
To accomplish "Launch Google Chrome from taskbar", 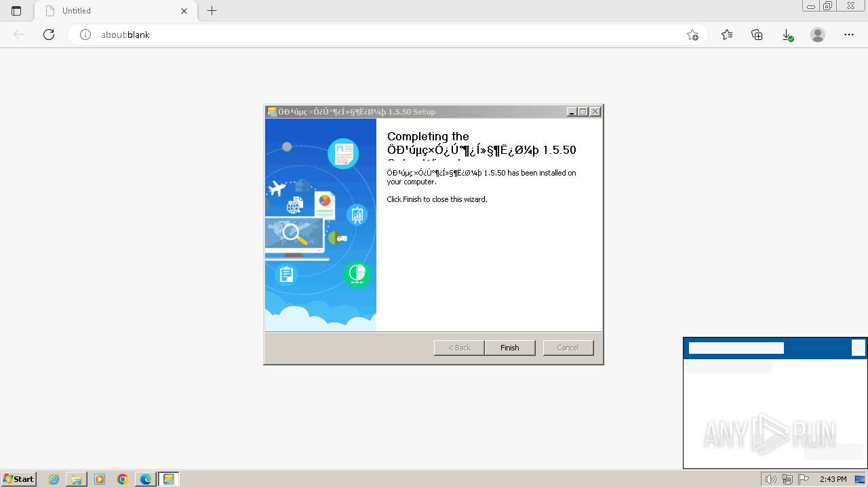I will point(123,479).
